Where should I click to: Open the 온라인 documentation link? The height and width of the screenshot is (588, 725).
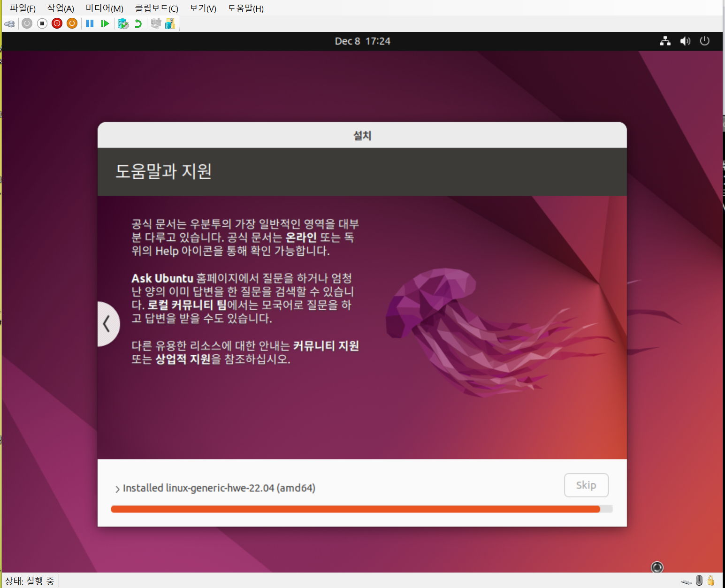(301, 237)
